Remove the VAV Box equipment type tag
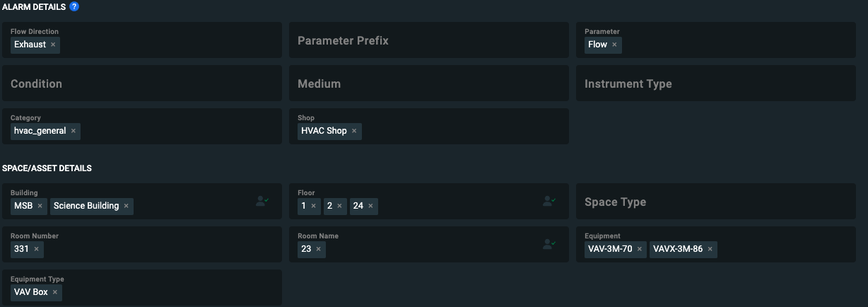The height and width of the screenshot is (307, 868). 54,292
